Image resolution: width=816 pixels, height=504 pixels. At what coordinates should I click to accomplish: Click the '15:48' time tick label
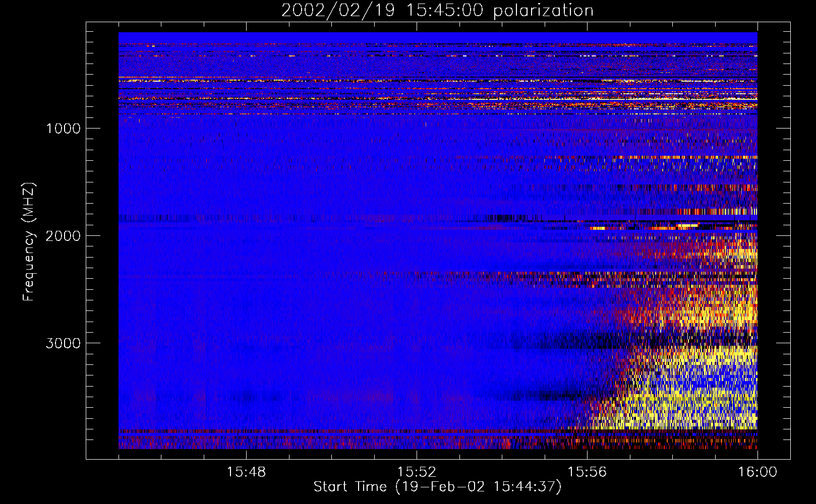(x=246, y=472)
